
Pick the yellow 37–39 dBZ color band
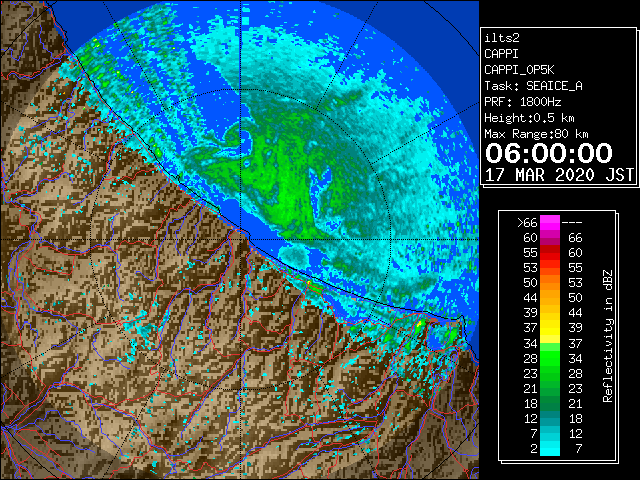[550, 328]
